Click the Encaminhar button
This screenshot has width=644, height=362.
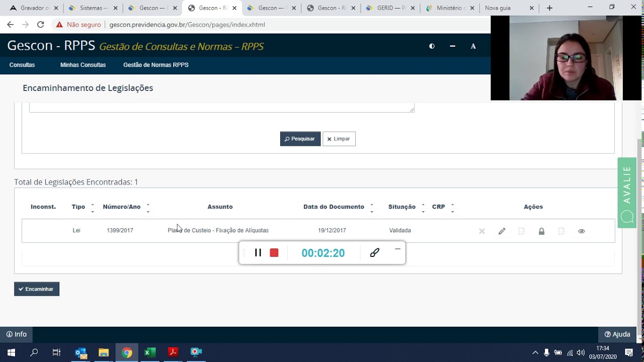click(x=37, y=289)
